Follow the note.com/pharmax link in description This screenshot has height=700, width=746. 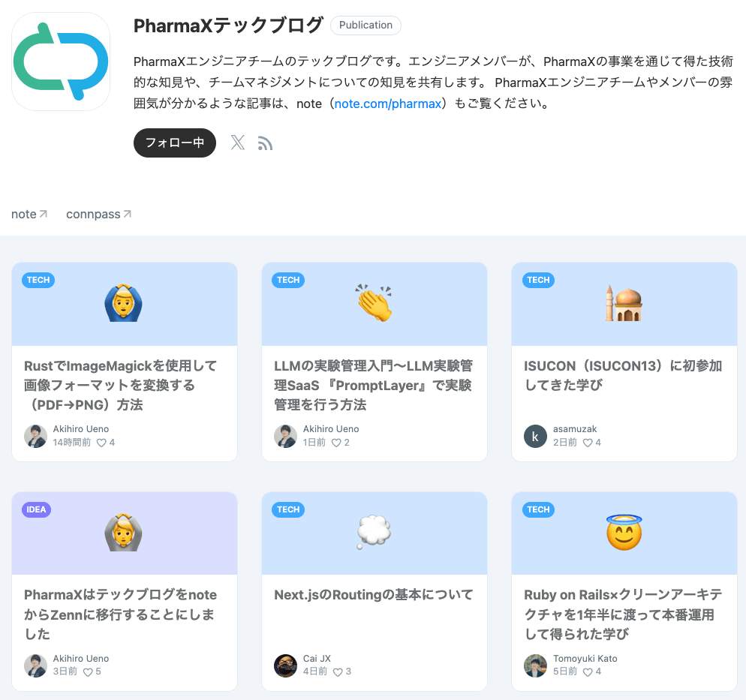[388, 104]
